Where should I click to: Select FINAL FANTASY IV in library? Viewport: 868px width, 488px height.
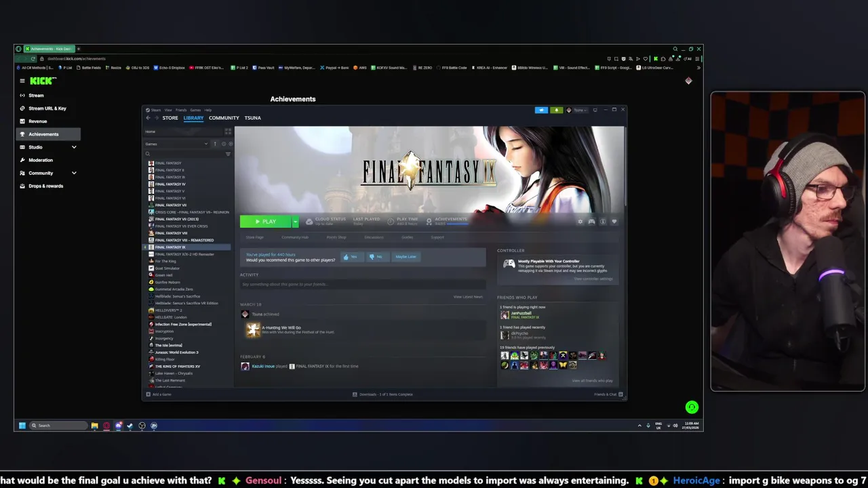170,184
